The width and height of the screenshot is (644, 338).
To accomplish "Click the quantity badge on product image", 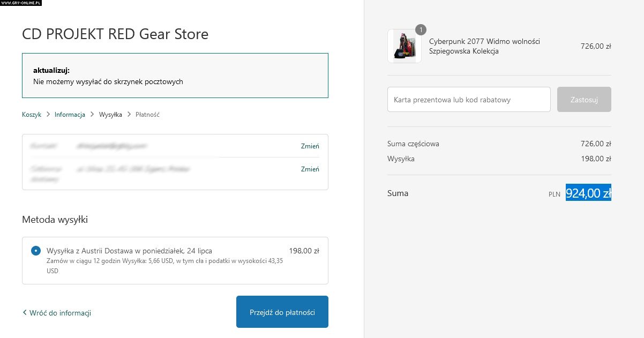I will [421, 29].
